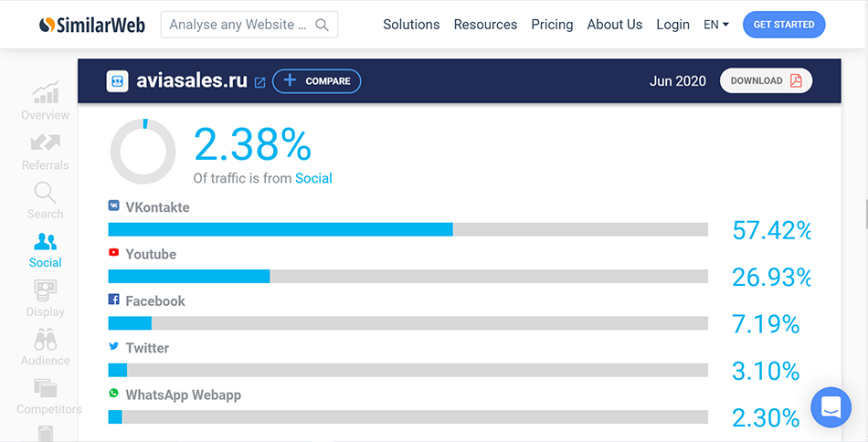The height and width of the screenshot is (442, 868).
Task: Click the Twitter traffic share bar
Action: (x=408, y=370)
